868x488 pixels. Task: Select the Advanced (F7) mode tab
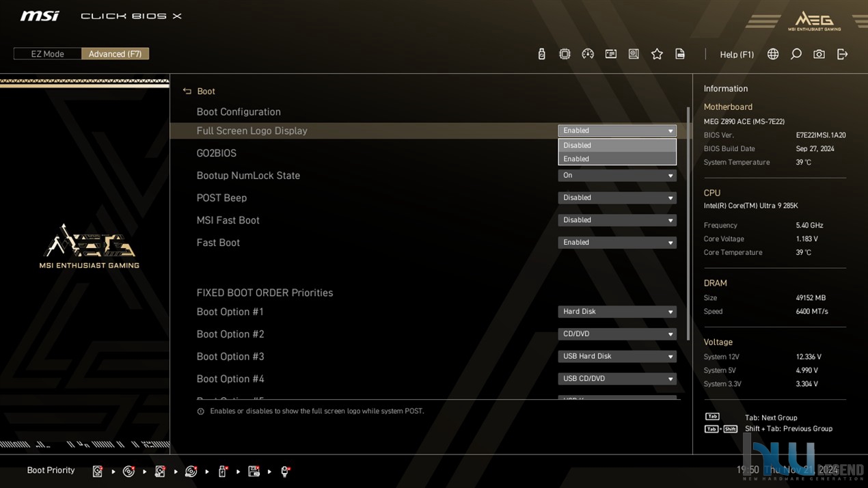point(115,54)
